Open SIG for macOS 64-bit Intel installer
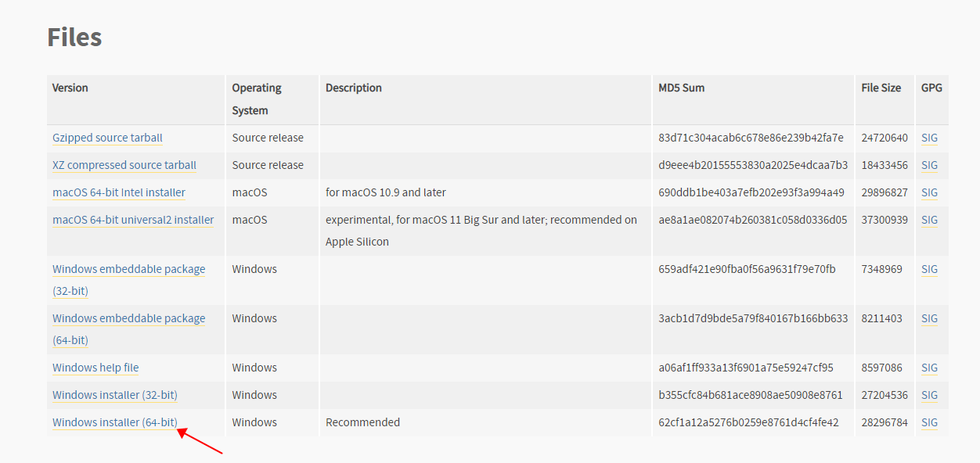Viewport: 980px width, 463px height. coord(929,192)
